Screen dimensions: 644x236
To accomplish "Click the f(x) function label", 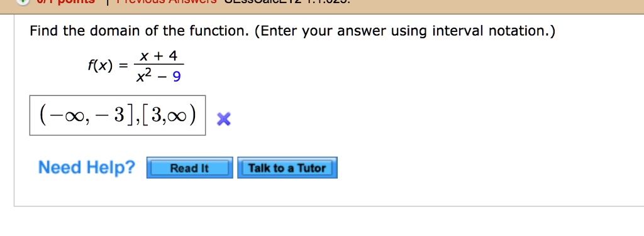I will click(100, 65).
